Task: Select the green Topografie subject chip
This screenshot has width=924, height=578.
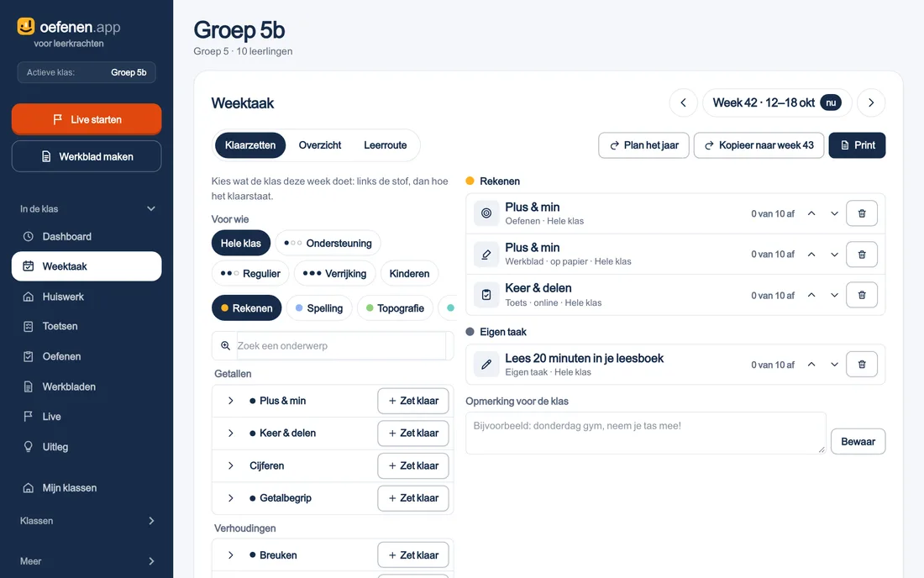Action: pyautogui.click(x=395, y=308)
